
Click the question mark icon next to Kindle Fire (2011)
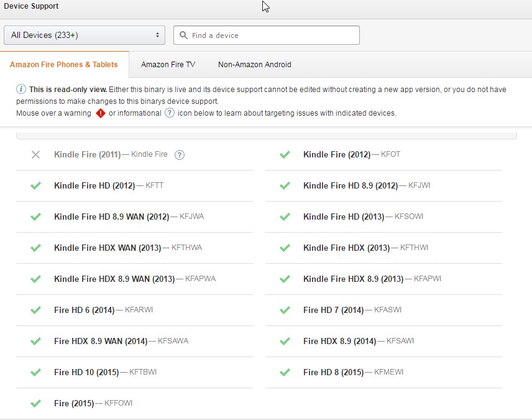coord(180,155)
